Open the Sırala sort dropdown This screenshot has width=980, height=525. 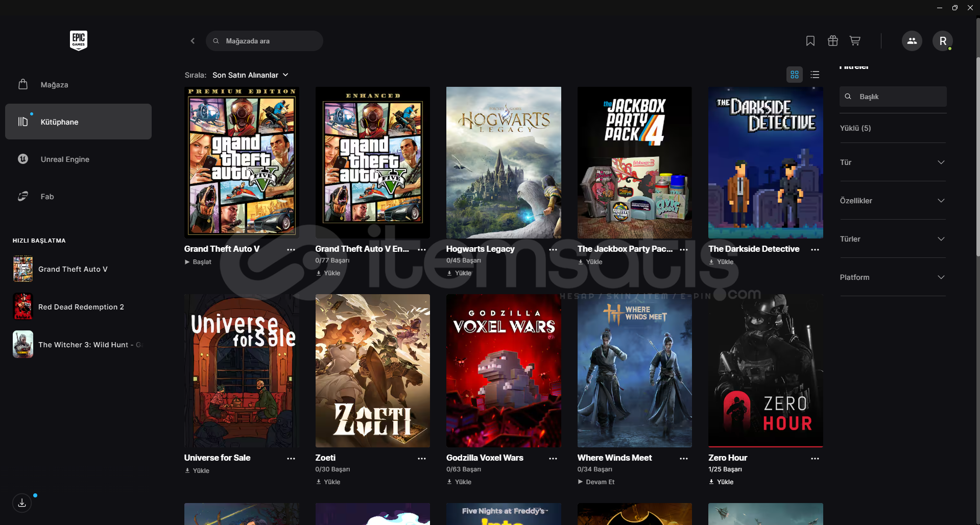(250, 75)
